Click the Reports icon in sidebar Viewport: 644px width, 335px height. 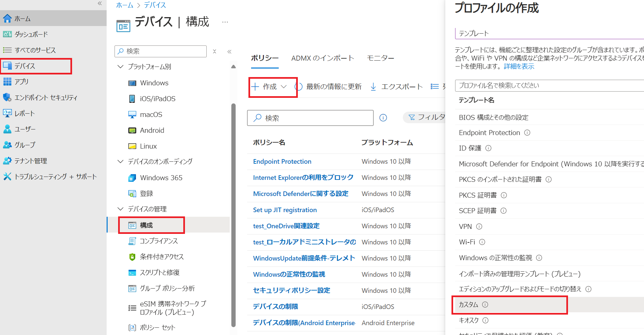pos(7,113)
